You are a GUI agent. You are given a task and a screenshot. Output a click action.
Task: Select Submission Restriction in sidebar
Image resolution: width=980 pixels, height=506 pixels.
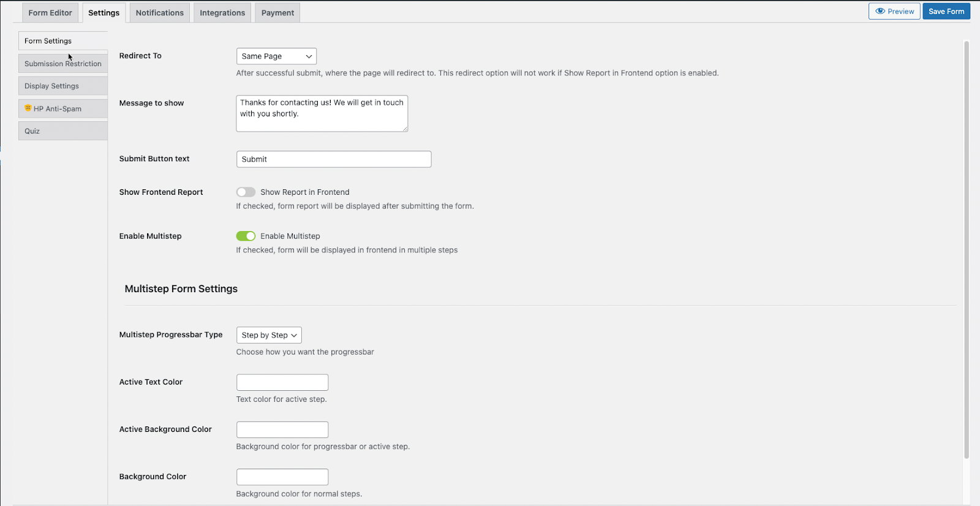[x=63, y=64]
